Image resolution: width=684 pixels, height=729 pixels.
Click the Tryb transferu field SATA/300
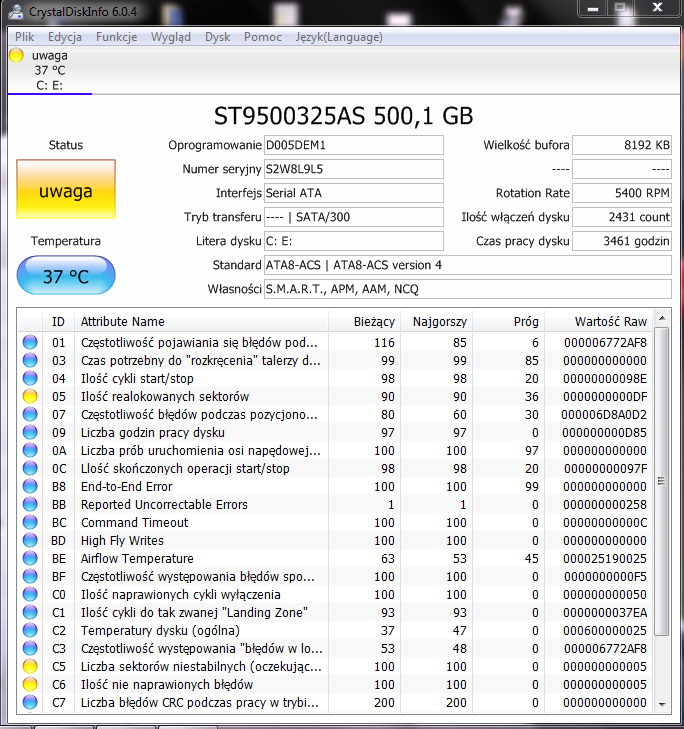pos(353,217)
